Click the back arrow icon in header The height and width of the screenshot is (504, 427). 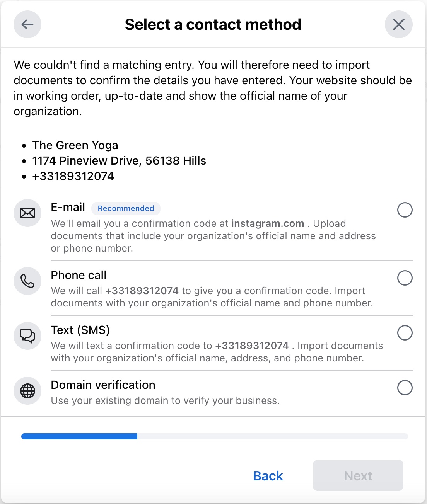pyautogui.click(x=27, y=24)
